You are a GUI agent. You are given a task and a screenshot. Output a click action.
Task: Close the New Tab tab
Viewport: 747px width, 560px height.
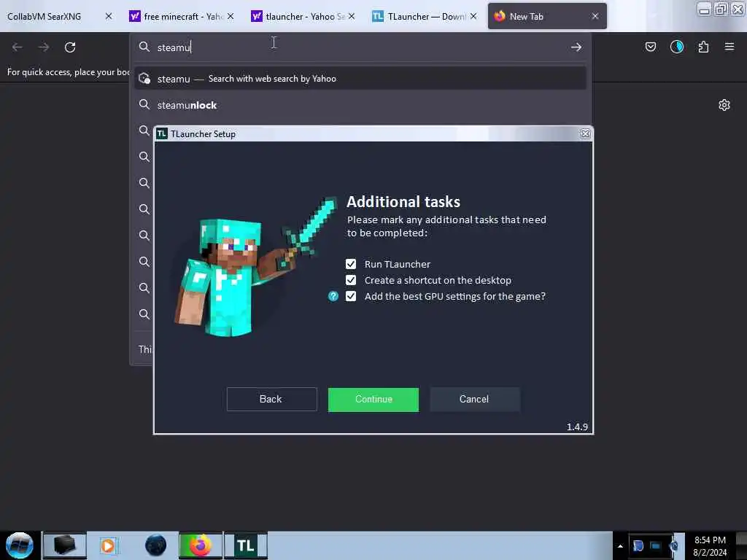[595, 16]
